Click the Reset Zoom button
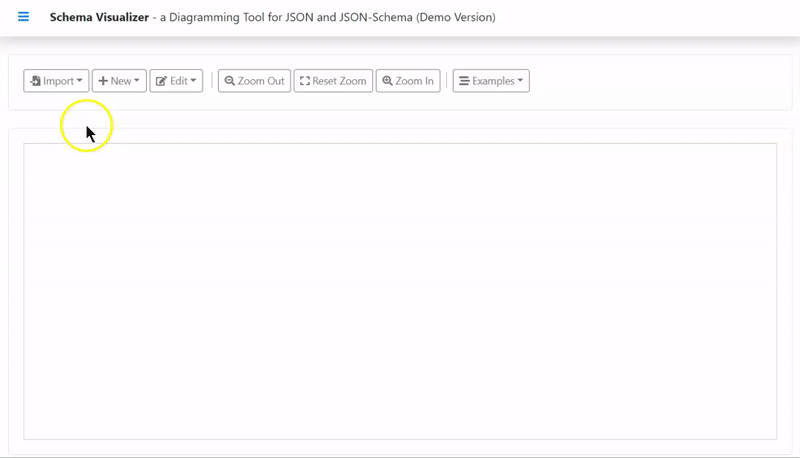This screenshot has width=800, height=458. 333,81
